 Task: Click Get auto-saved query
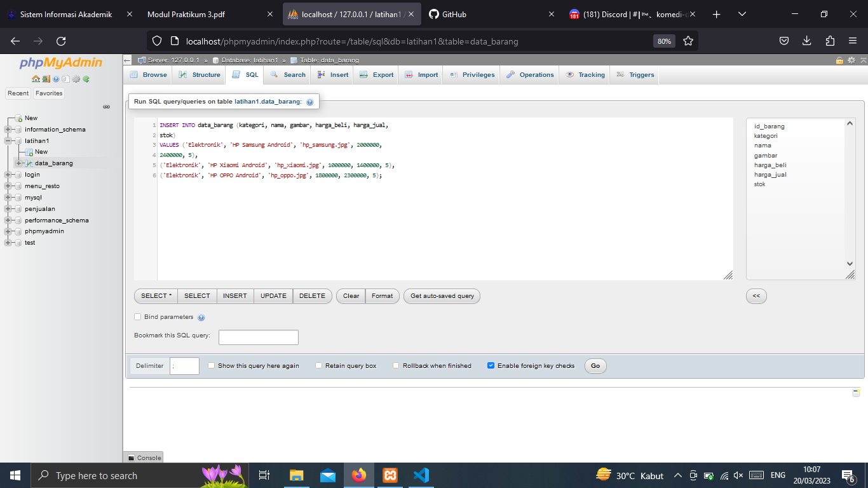tap(442, 295)
